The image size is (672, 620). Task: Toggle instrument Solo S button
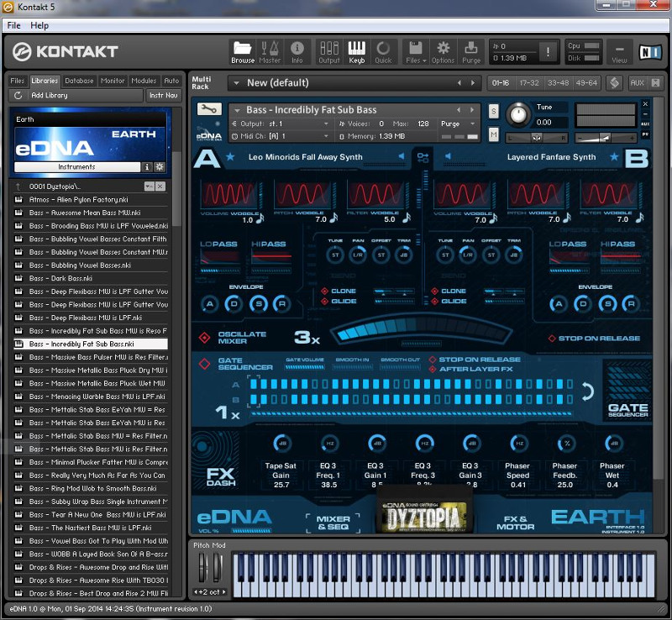pos(494,112)
